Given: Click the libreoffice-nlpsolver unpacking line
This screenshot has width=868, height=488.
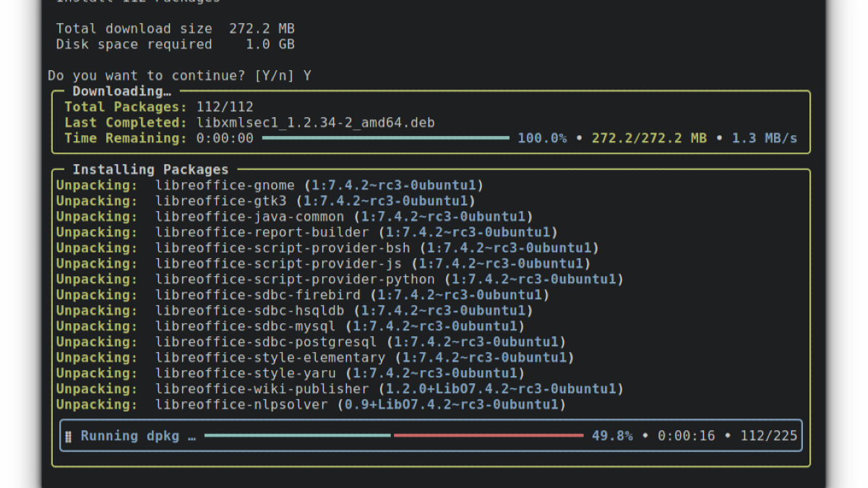Looking at the screenshot, I should [311, 405].
